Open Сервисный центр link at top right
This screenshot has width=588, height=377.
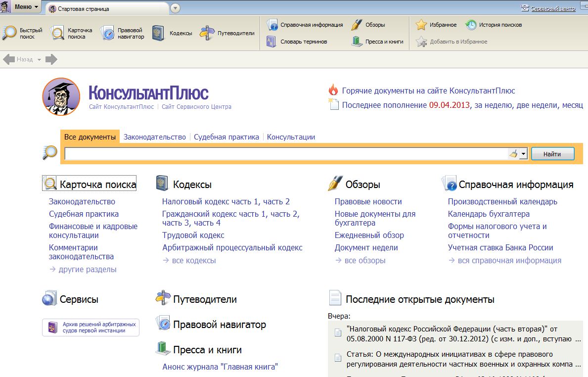[553, 8]
